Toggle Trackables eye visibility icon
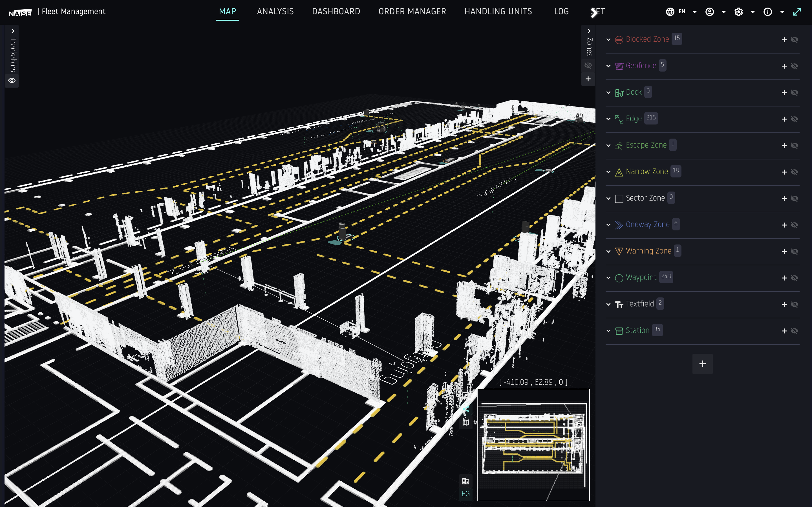Viewport: 812px width, 507px height. point(12,81)
